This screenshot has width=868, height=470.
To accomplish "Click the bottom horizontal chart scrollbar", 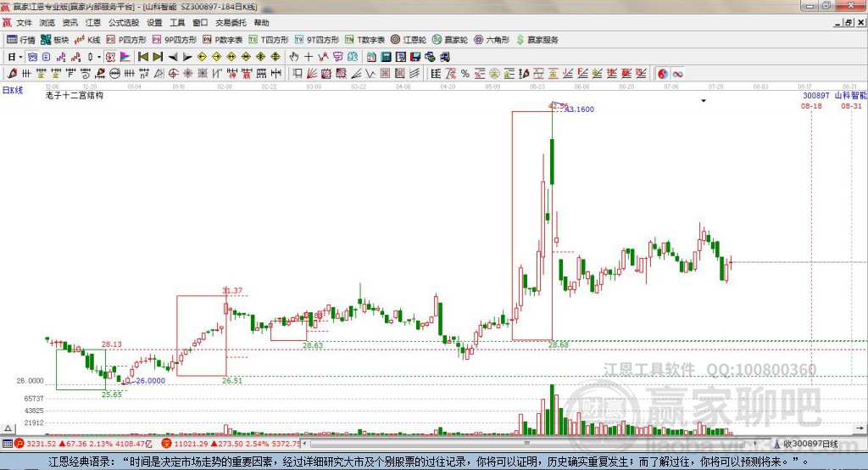I will pos(531,444).
